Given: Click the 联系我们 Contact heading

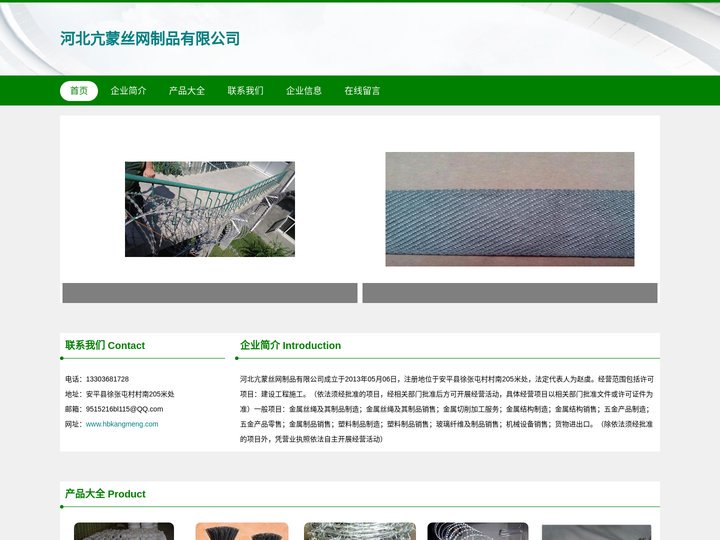Looking at the screenshot, I should point(105,345).
